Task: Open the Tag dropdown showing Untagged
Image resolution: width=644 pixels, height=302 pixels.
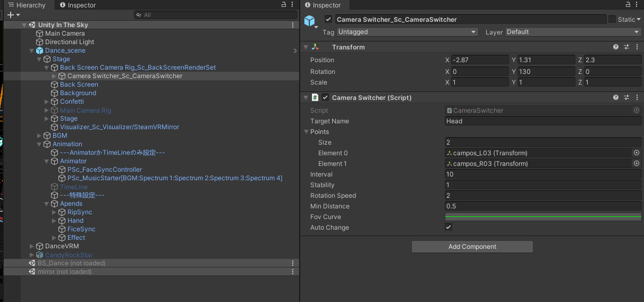Action: click(x=407, y=32)
